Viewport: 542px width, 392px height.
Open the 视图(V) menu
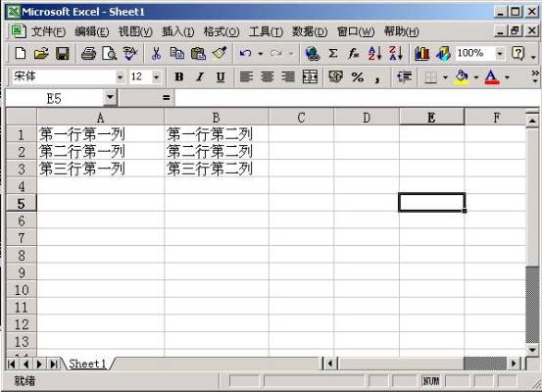click(x=135, y=31)
